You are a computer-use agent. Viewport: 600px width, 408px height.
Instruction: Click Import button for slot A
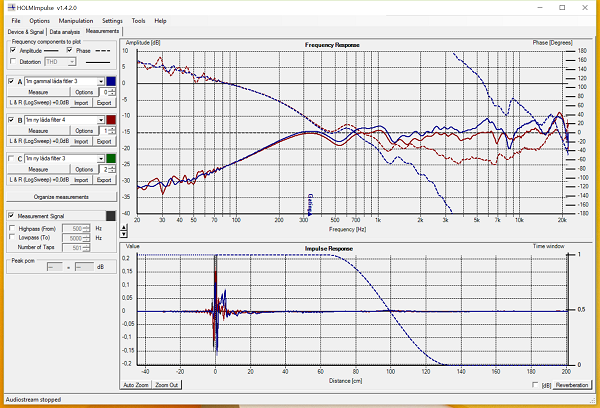[x=81, y=103]
